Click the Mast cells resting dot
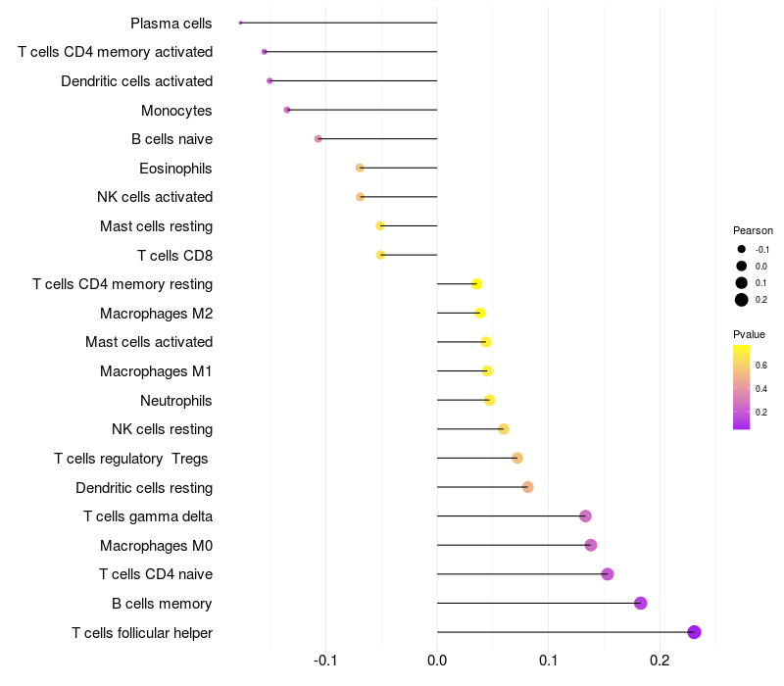The height and width of the screenshot is (686, 784). (x=380, y=226)
